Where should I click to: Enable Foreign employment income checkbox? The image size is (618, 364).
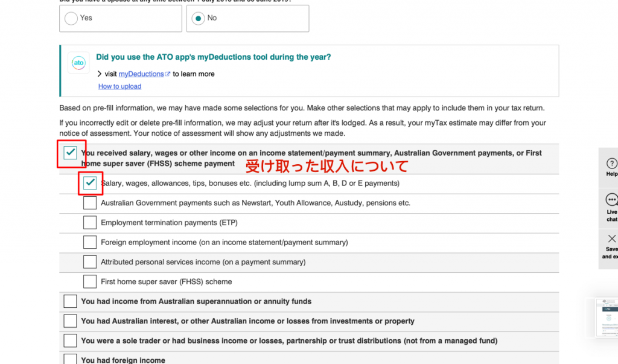pyautogui.click(x=90, y=242)
